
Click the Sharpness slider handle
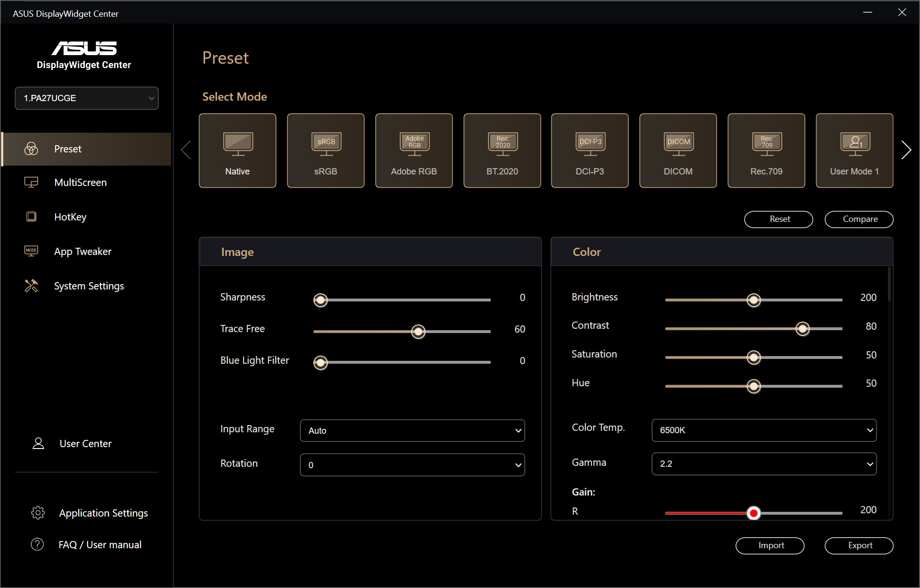[x=321, y=300]
